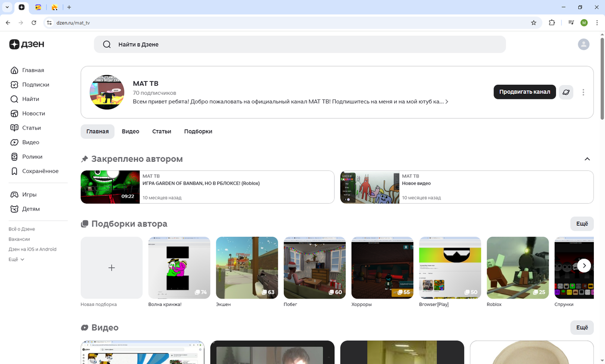Click Ещё next to Подборки автора
The image size is (605, 364).
pyautogui.click(x=582, y=223)
